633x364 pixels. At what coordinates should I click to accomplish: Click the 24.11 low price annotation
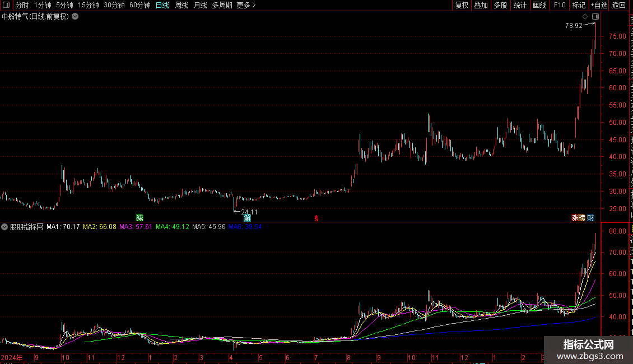(x=249, y=212)
